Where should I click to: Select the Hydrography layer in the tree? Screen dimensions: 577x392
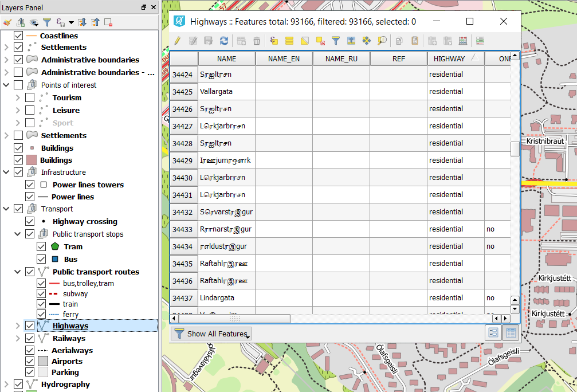click(x=65, y=384)
